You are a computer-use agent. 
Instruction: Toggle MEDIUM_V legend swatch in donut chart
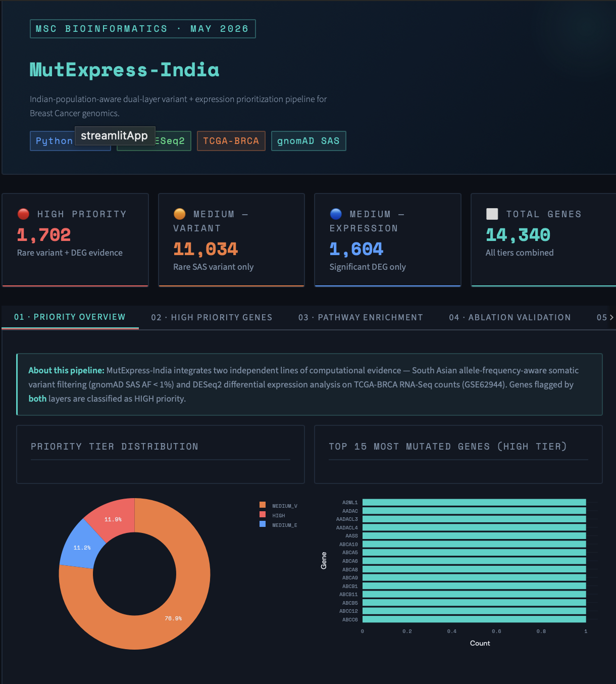pyautogui.click(x=263, y=505)
